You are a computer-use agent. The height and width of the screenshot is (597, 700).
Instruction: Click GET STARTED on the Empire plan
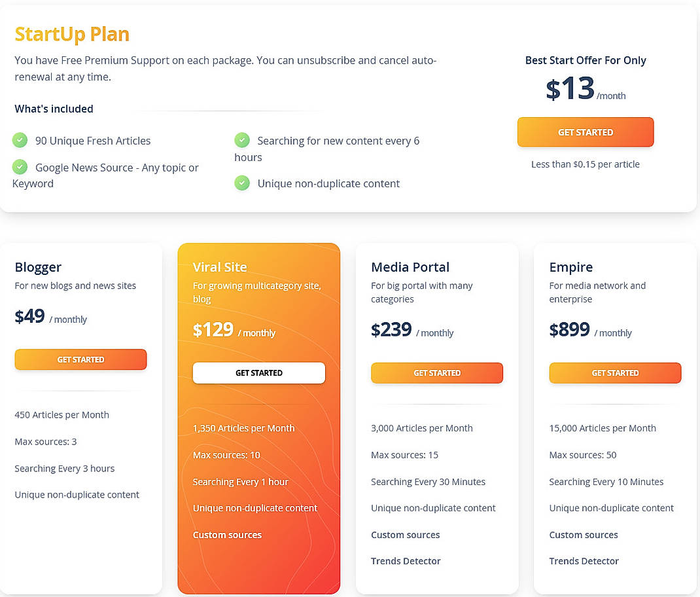pos(615,372)
